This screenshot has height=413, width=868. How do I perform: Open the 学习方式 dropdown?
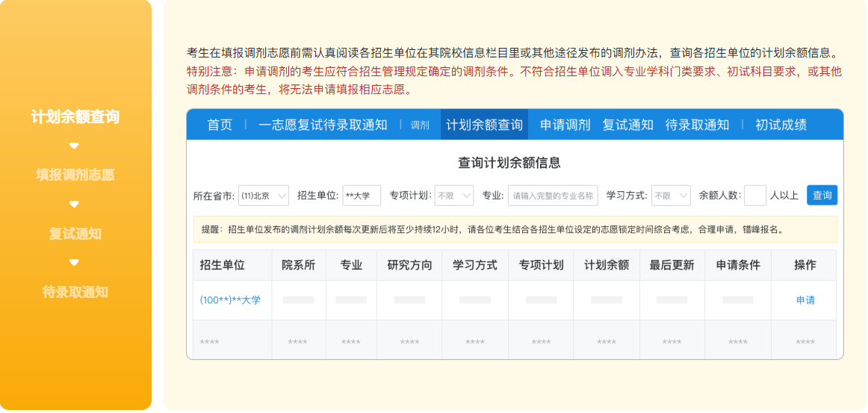pyautogui.click(x=670, y=196)
